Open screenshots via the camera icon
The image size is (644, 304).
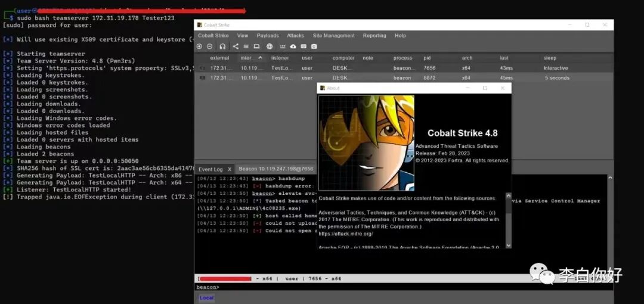tap(314, 46)
